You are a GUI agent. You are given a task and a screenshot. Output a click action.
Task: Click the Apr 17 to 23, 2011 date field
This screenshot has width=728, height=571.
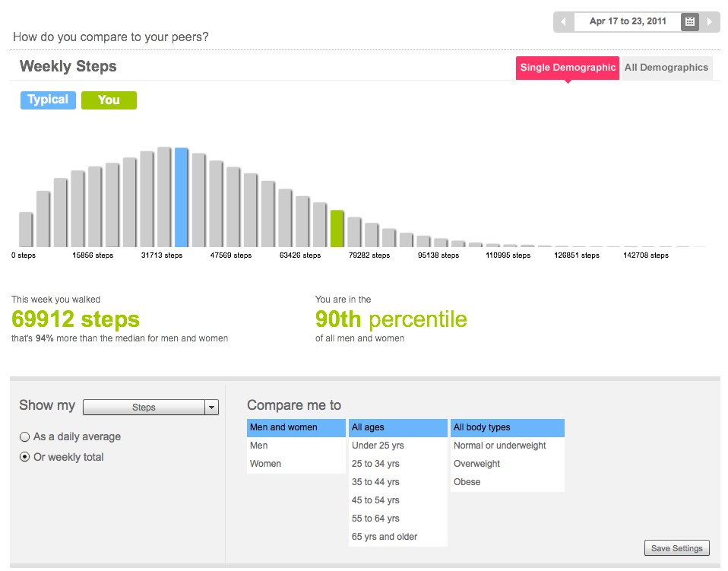(628, 21)
